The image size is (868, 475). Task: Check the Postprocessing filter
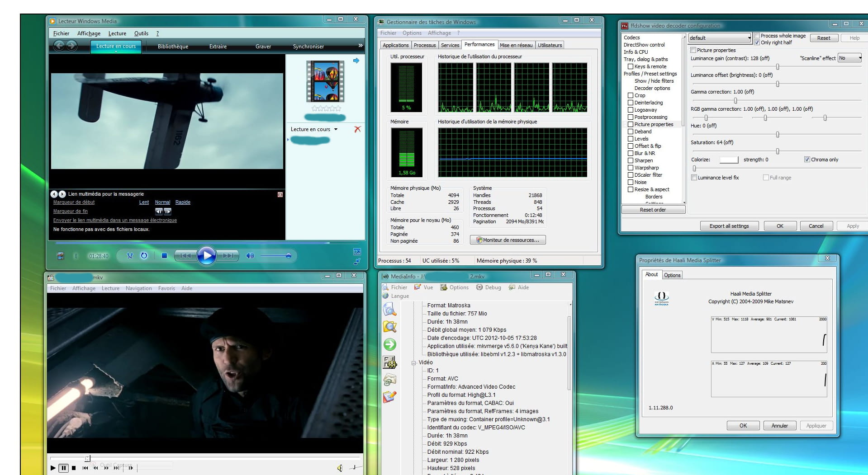[631, 117]
